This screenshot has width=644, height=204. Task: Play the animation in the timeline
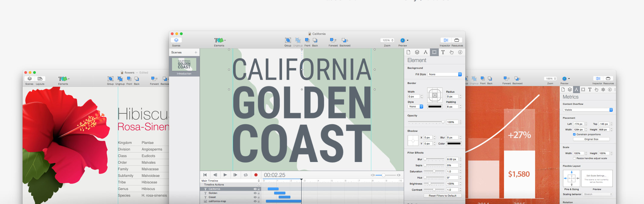tap(225, 175)
